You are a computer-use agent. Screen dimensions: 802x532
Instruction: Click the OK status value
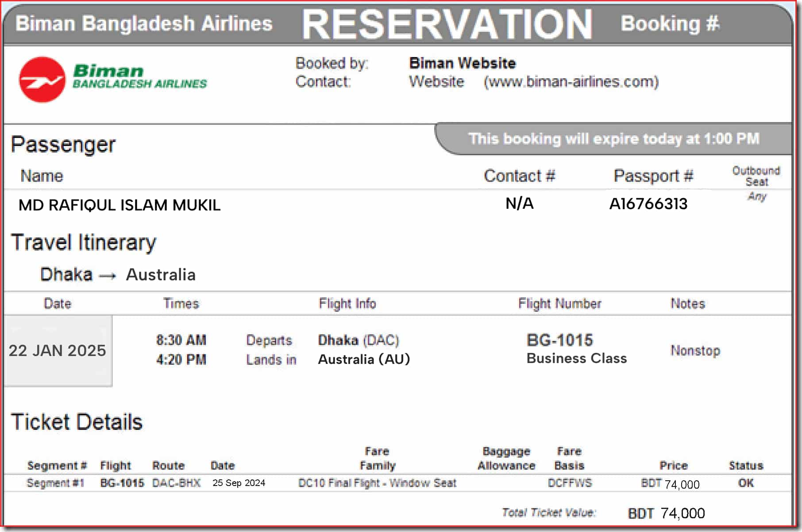click(746, 483)
